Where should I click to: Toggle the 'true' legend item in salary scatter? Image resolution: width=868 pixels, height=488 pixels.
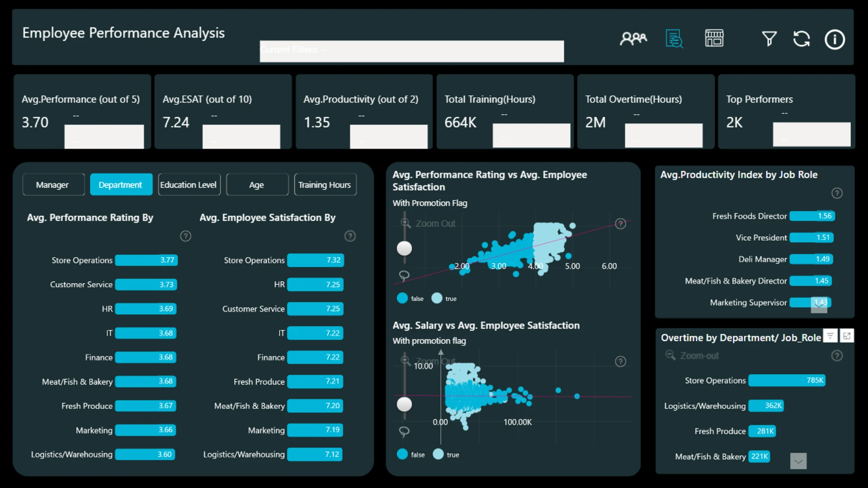point(446,454)
